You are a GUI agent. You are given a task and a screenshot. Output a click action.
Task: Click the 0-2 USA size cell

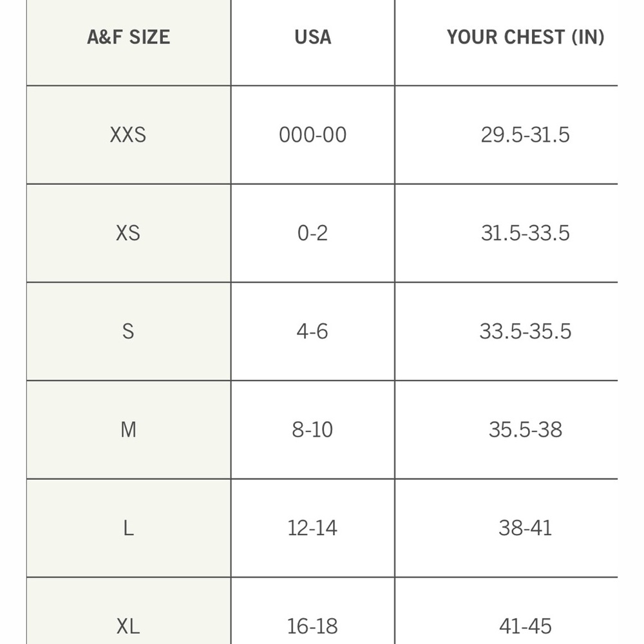[x=313, y=233]
